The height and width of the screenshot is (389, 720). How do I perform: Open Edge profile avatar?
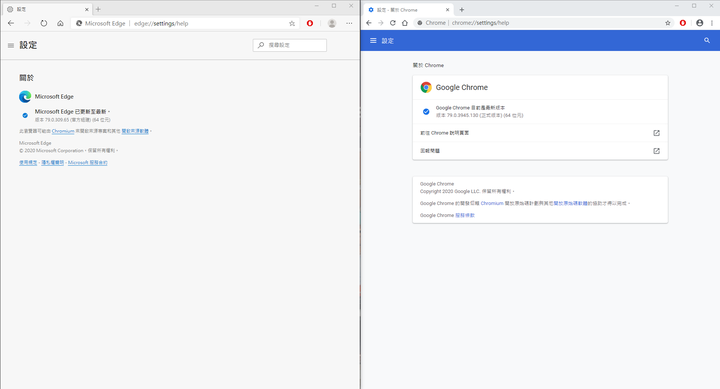click(x=332, y=23)
